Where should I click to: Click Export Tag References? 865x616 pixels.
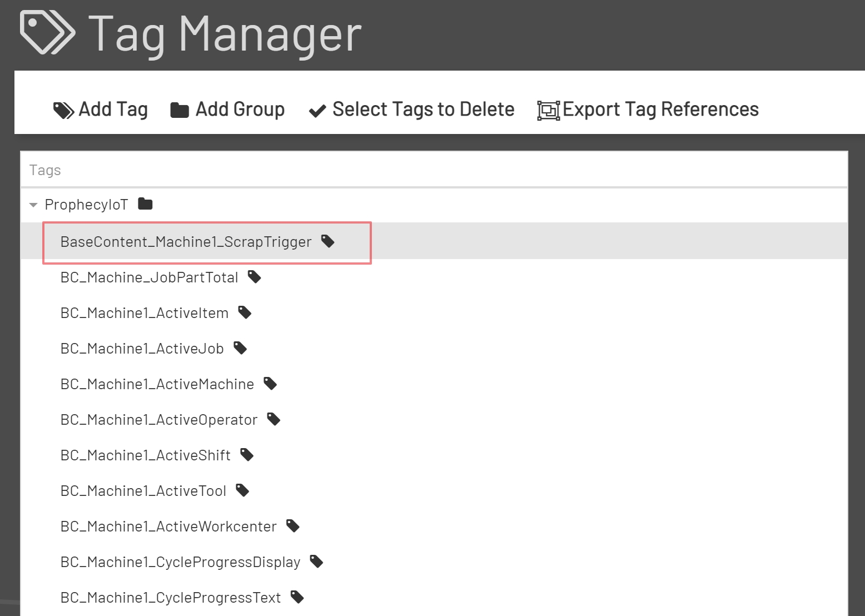coord(648,109)
